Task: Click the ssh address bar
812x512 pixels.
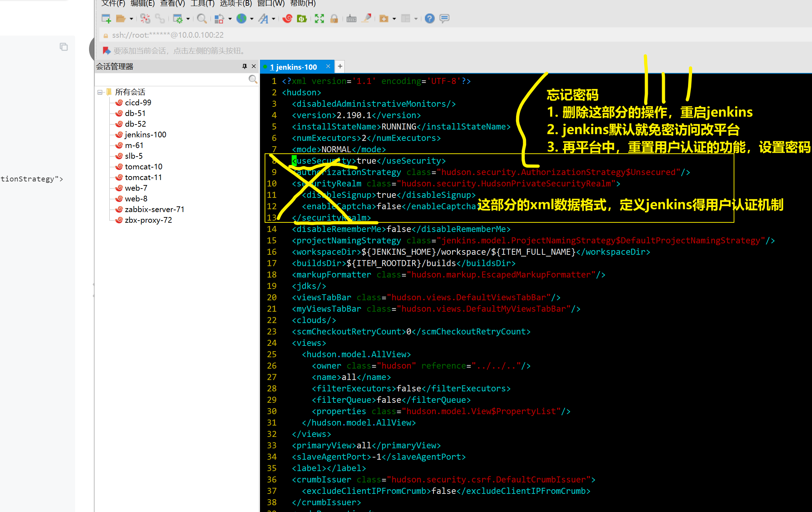Action: point(168,35)
